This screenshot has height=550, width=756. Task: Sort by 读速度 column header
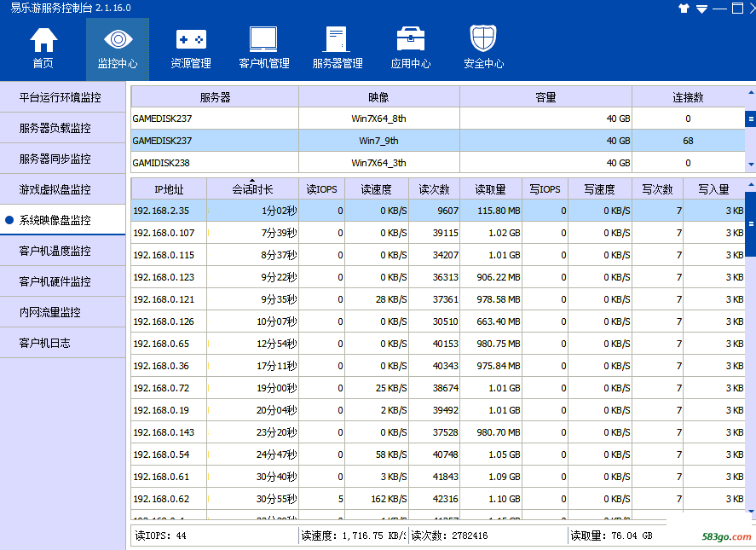tap(377, 189)
